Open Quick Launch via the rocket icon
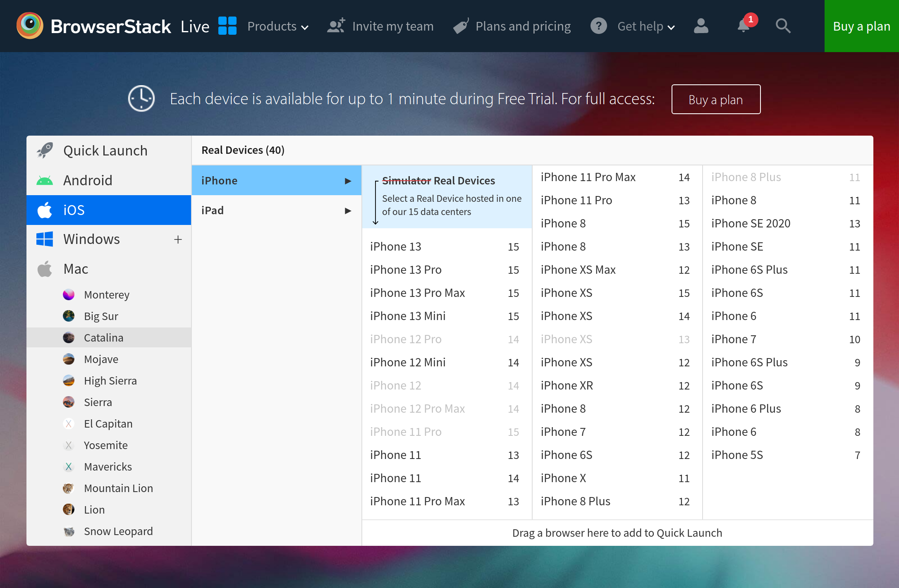This screenshot has height=588, width=899. pyautogui.click(x=44, y=150)
